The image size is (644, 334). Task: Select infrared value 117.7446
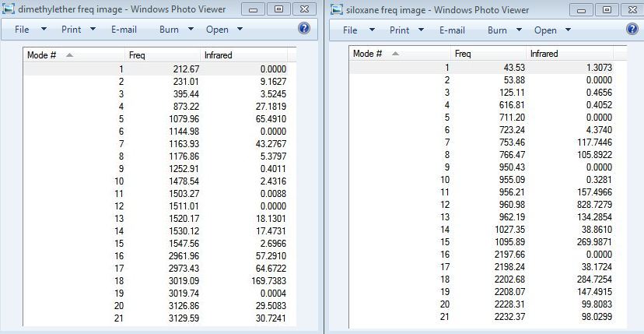click(x=594, y=142)
